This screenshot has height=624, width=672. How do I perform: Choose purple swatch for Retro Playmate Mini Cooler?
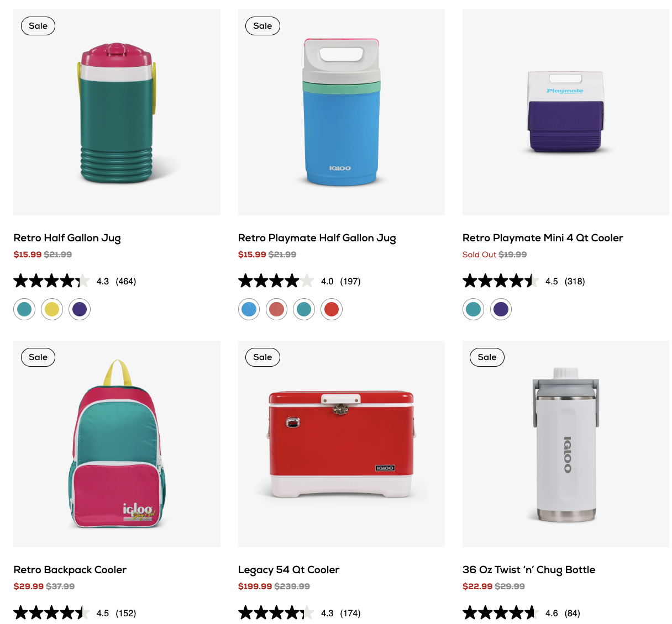[x=501, y=309]
